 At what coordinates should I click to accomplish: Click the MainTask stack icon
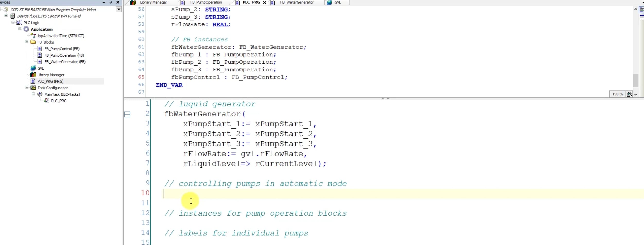40,94
